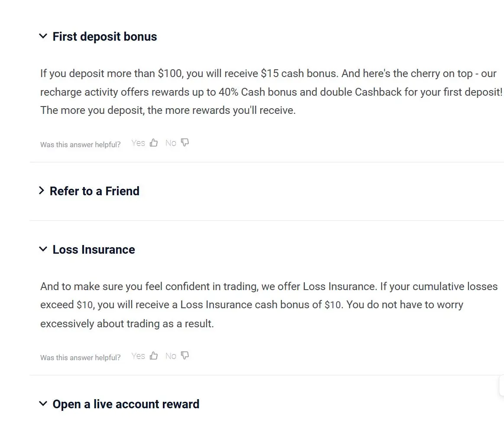Image resolution: width=504 pixels, height=426 pixels.
Task: Click 'Was this answer helpful?' under Loss Insurance
Action: [81, 358]
